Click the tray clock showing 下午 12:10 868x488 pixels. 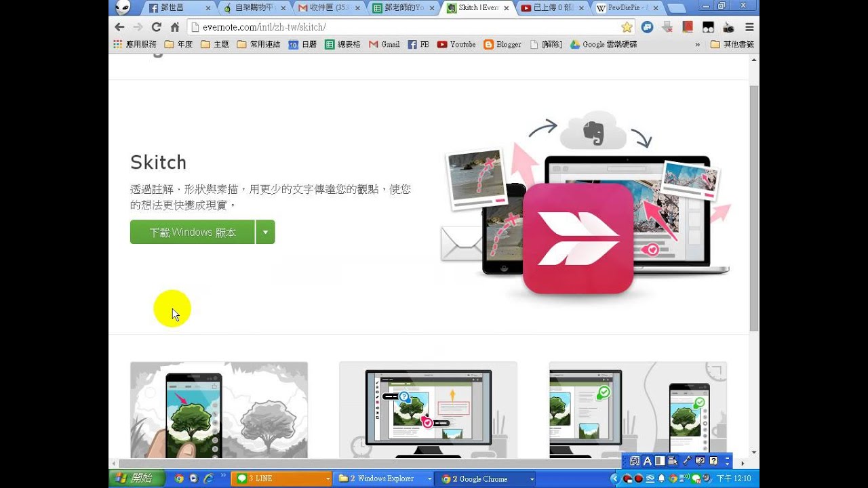(x=734, y=479)
